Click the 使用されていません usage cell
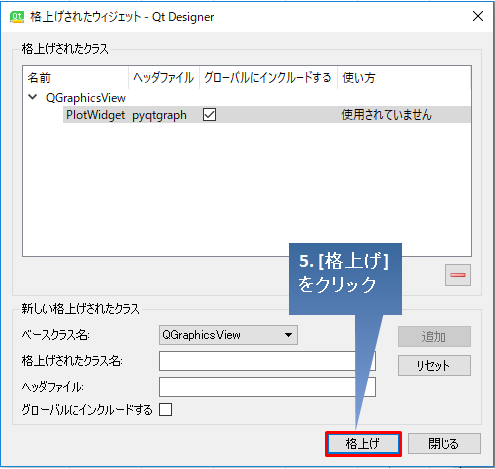The image size is (495, 469). click(x=387, y=115)
